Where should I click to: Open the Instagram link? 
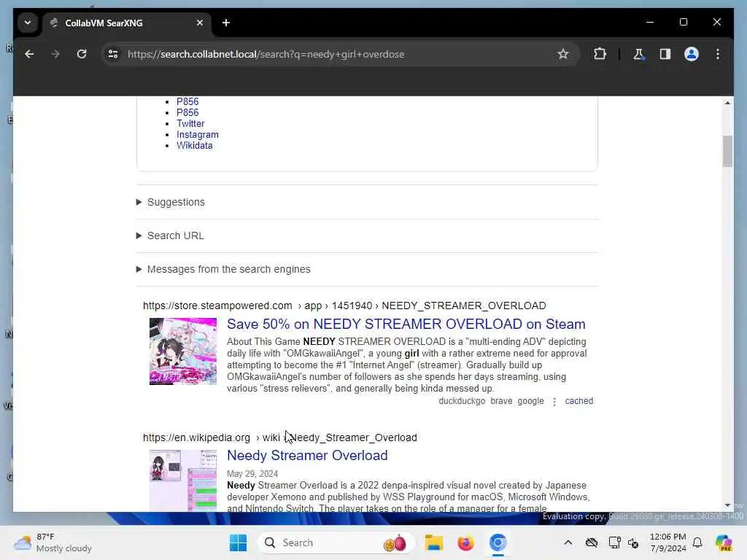197,134
